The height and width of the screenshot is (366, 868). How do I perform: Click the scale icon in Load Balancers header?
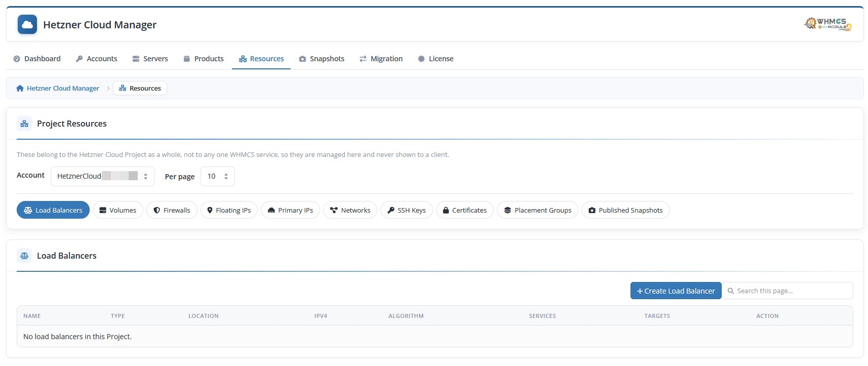point(24,256)
